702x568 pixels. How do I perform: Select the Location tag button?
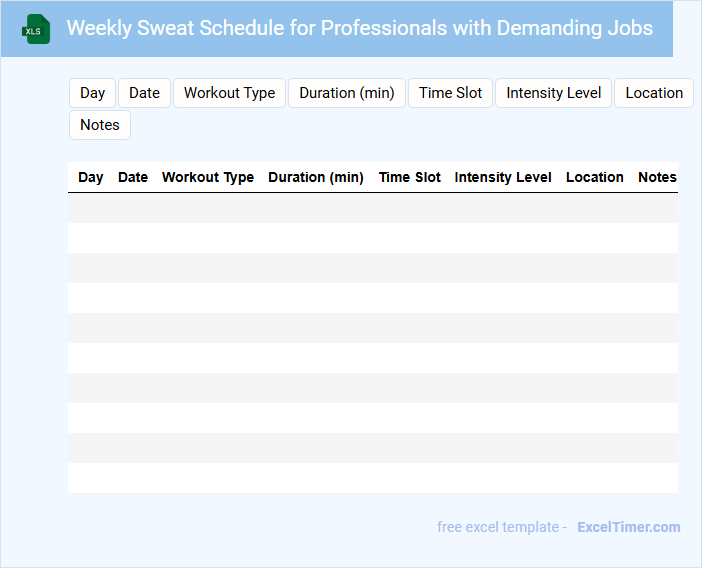pyautogui.click(x=654, y=93)
